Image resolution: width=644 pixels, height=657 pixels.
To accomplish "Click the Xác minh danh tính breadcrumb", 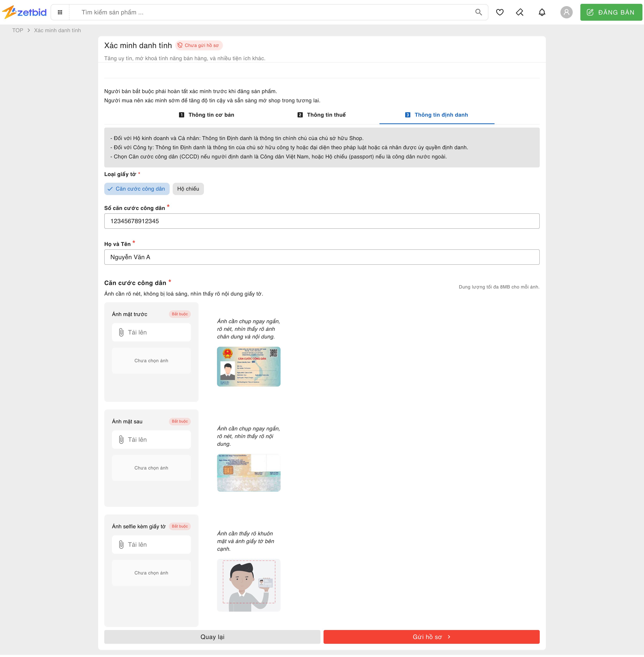I will pos(58,30).
